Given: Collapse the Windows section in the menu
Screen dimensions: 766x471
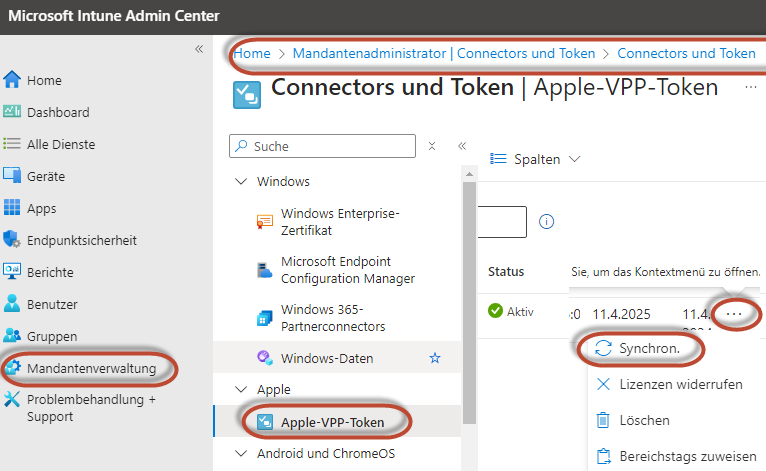Looking at the screenshot, I should [240, 182].
